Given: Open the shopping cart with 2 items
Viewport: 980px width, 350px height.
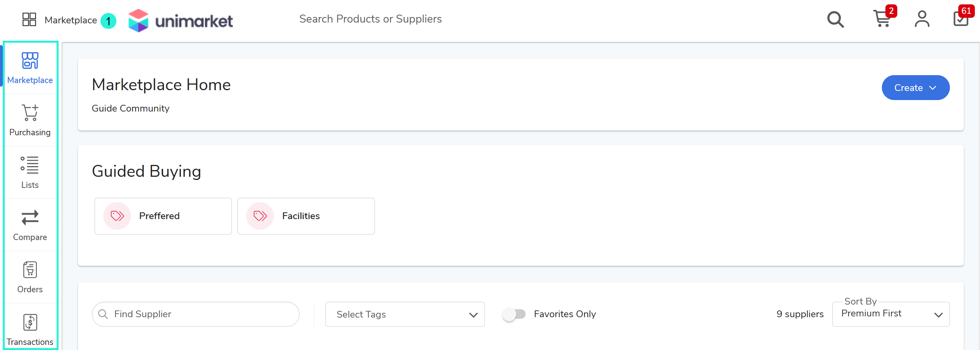Looking at the screenshot, I should pos(883,18).
